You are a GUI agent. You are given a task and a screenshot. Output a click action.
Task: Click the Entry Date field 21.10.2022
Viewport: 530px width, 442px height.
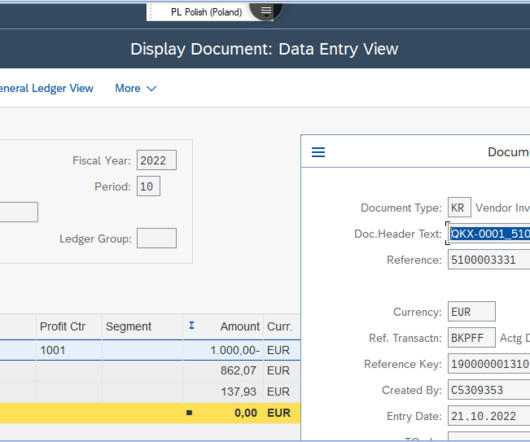(489, 416)
